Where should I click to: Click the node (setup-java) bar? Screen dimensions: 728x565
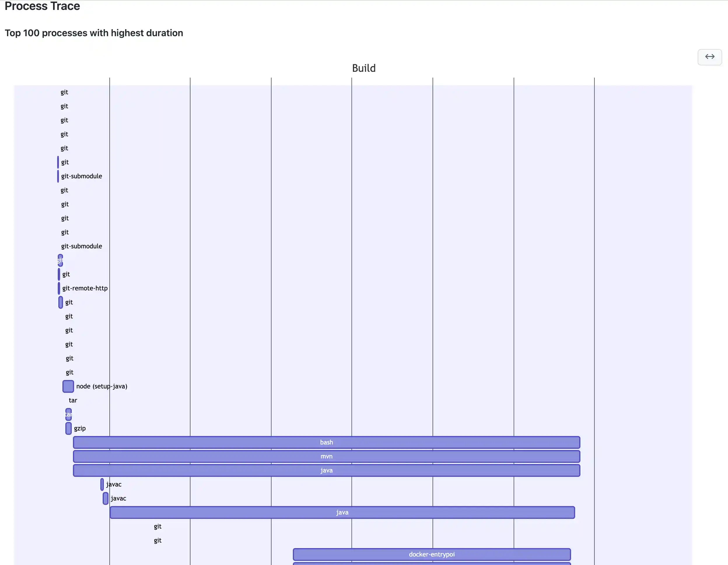pos(68,386)
